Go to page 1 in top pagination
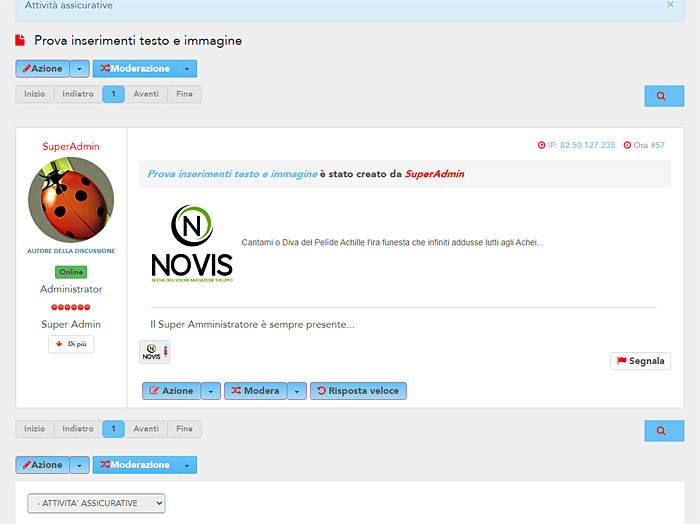 tap(113, 94)
